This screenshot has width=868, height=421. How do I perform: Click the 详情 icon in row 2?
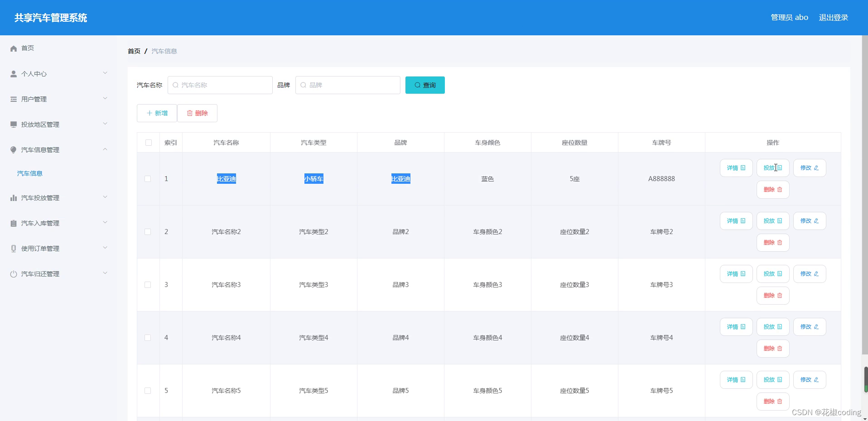tap(743, 221)
